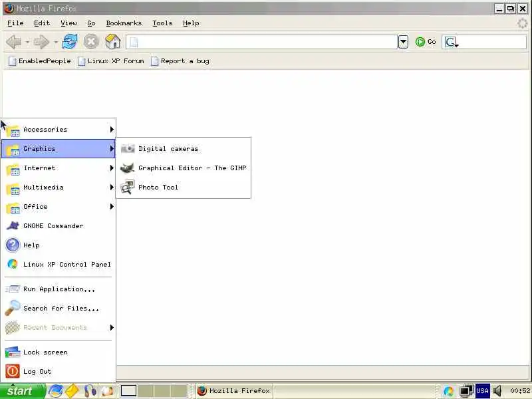Select Lock screen entry
The image size is (532, 399).
59,352
